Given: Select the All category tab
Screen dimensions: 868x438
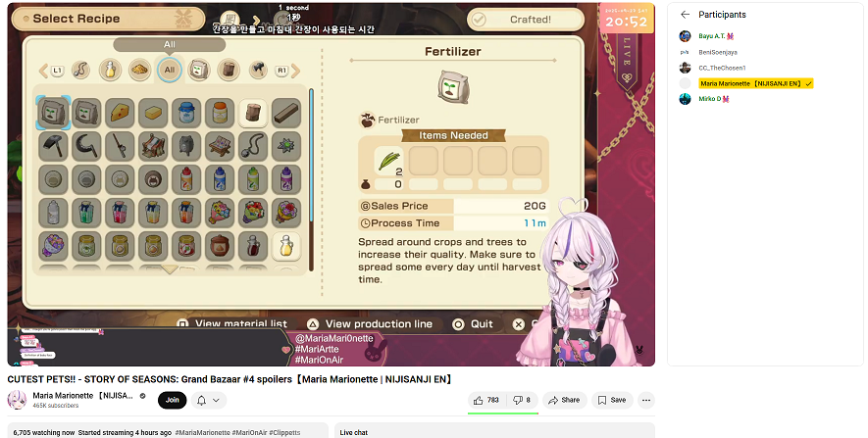Looking at the screenshot, I should [170, 70].
